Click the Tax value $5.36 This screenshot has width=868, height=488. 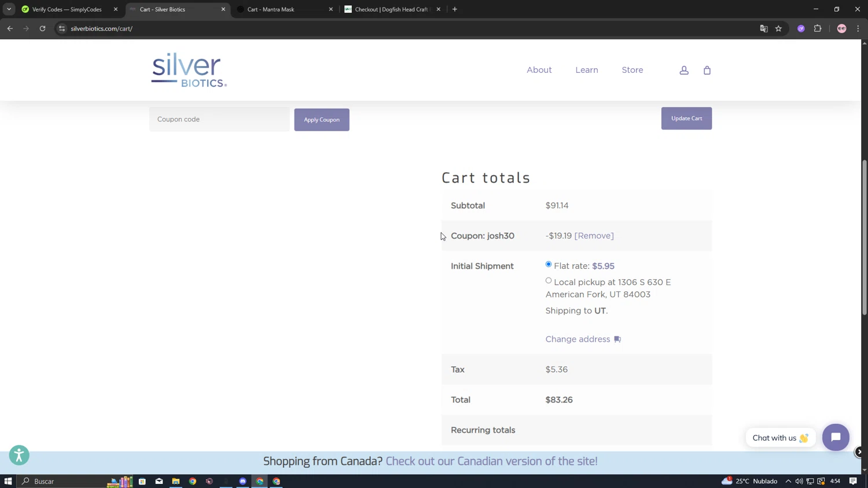[557, 369]
